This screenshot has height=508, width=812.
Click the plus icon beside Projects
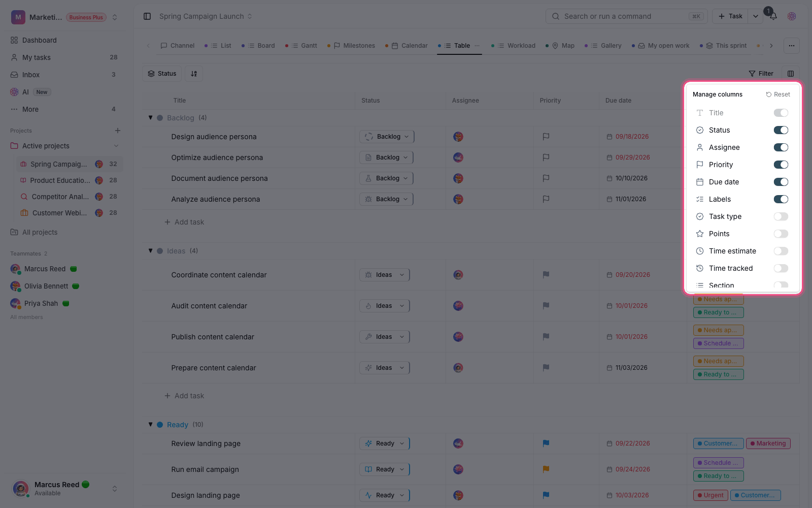pyautogui.click(x=118, y=131)
